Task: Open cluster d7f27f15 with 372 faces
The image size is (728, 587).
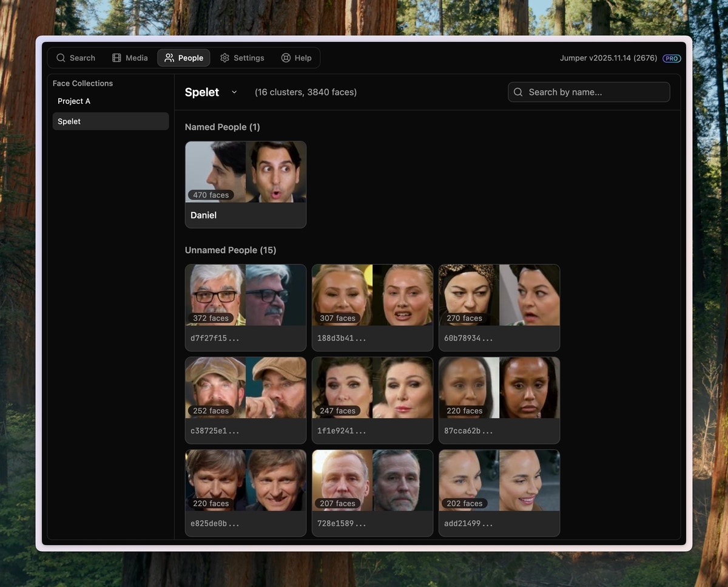Action: click(245, 307)
